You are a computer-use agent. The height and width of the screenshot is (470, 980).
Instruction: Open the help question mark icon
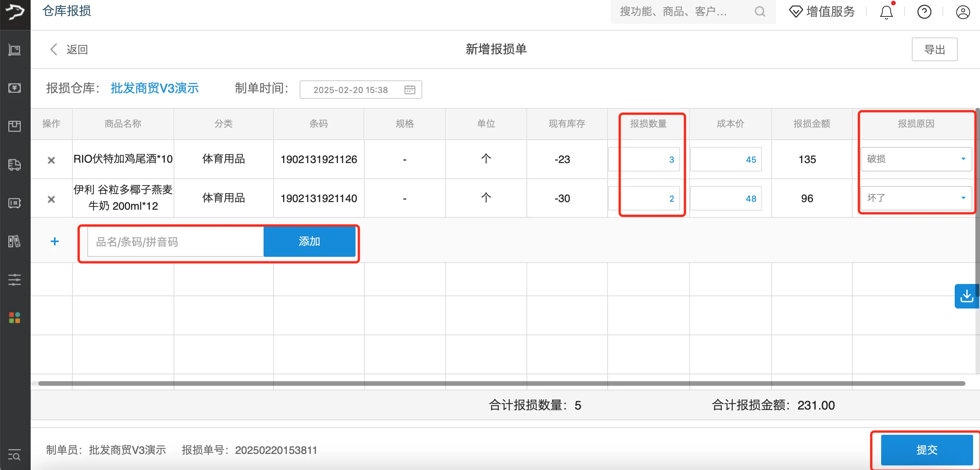tap(924, 12)
